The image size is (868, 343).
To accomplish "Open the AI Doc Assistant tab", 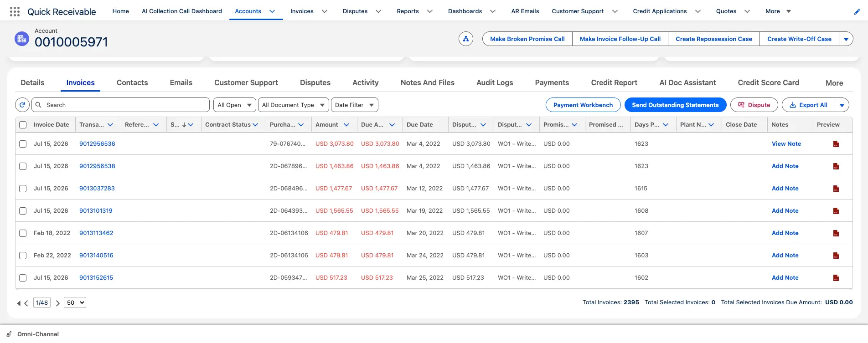I will 687,83.
